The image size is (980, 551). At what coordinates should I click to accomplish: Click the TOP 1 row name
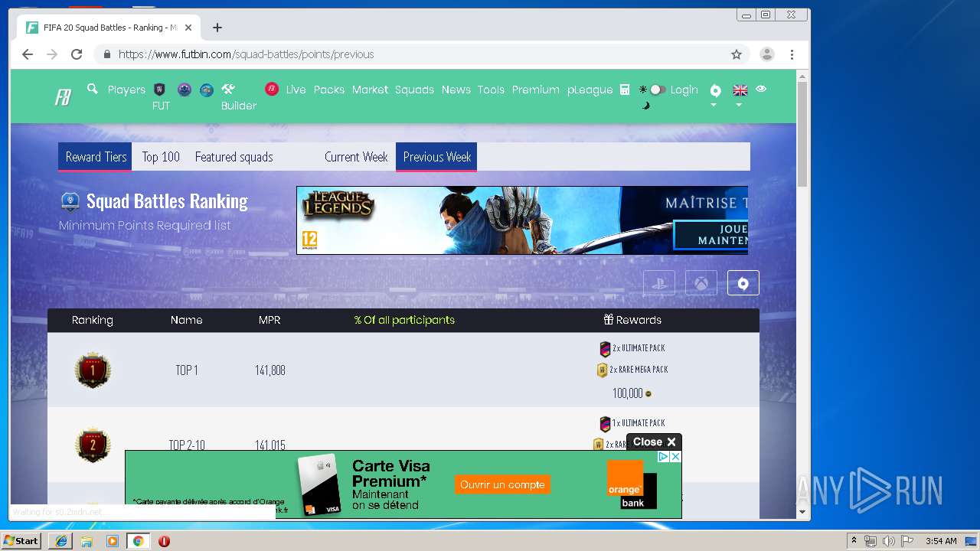coord(187,370)
